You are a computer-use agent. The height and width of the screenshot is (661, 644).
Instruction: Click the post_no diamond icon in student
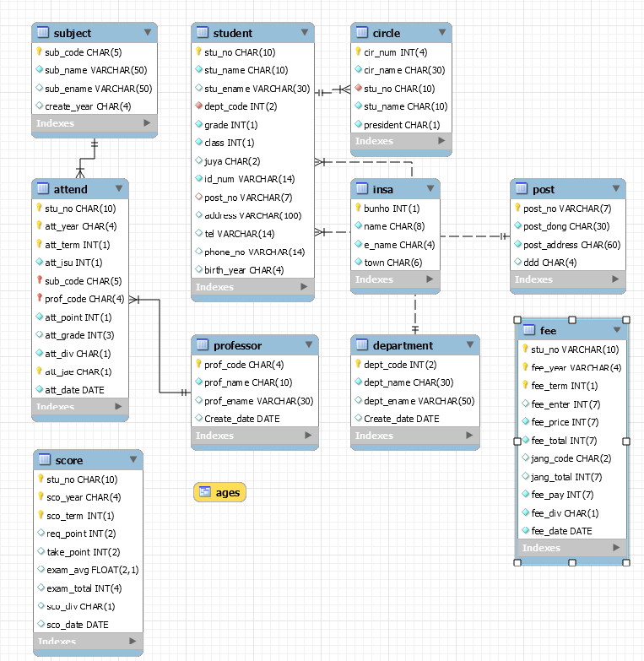[x=199, y=197]
